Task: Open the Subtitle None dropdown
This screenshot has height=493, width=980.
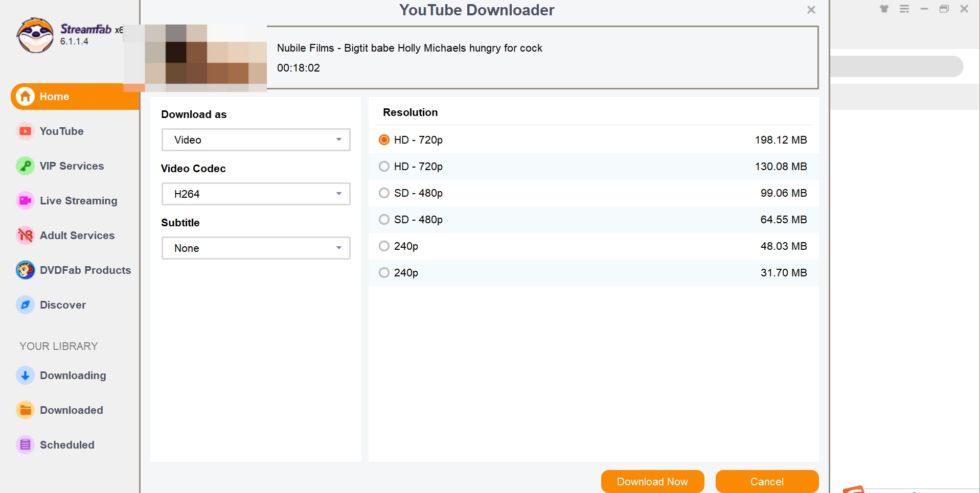Action: (256, 248)
